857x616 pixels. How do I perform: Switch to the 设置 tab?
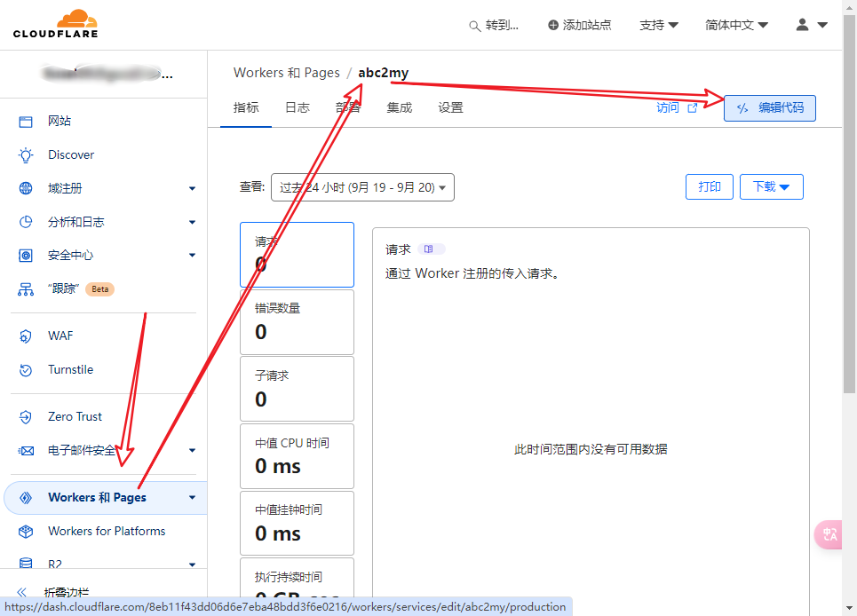click(450, 107)
